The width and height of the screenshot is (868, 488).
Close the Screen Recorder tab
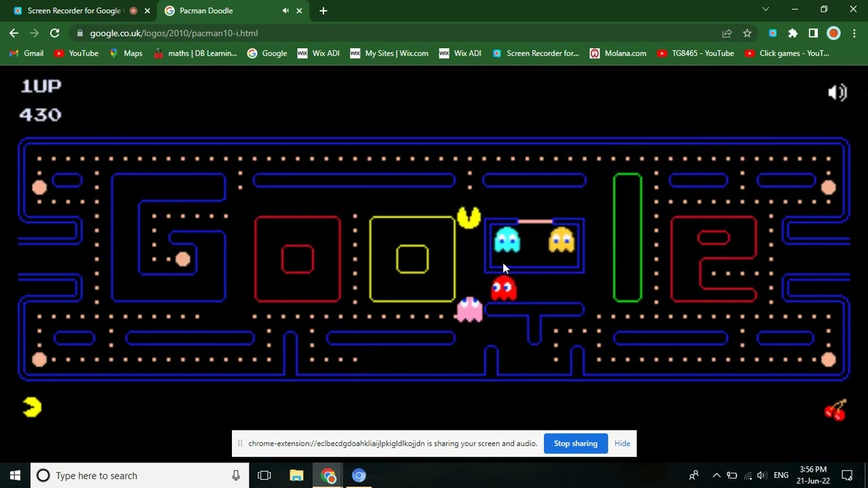click(x=147, y=11)
